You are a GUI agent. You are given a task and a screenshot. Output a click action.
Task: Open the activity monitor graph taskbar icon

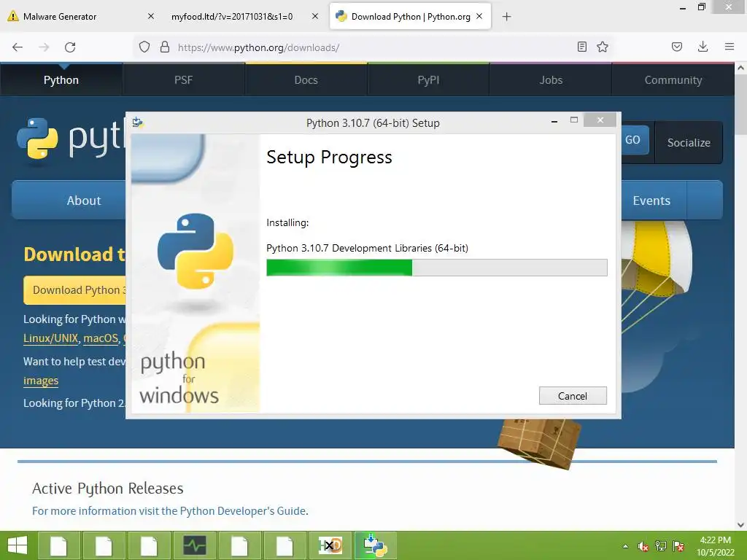pos(195,545)
